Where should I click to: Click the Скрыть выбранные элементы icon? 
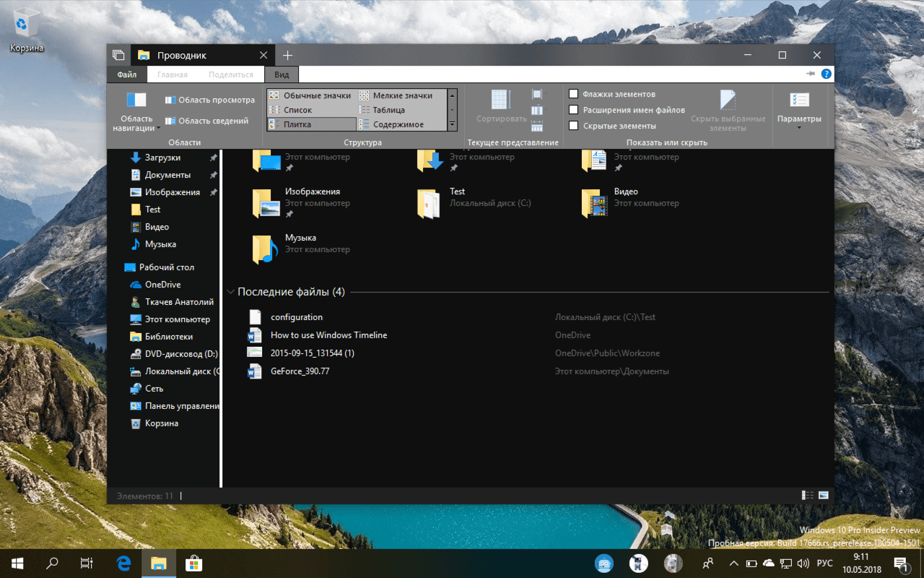point(727,101)
